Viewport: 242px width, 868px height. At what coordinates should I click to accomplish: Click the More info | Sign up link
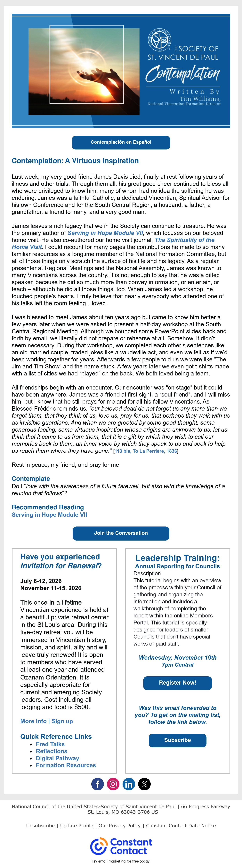[46, 721]
